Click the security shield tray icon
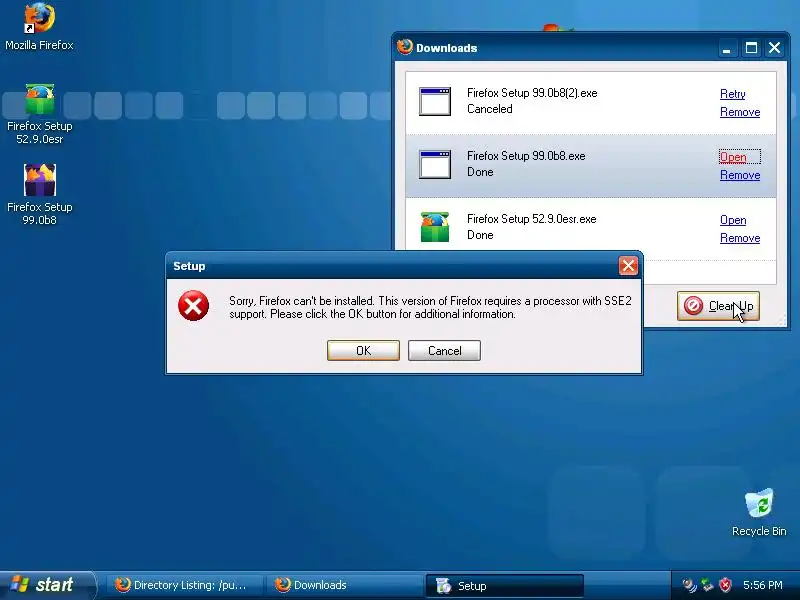The height and width of the screenshot is (600, 800). 725,585
